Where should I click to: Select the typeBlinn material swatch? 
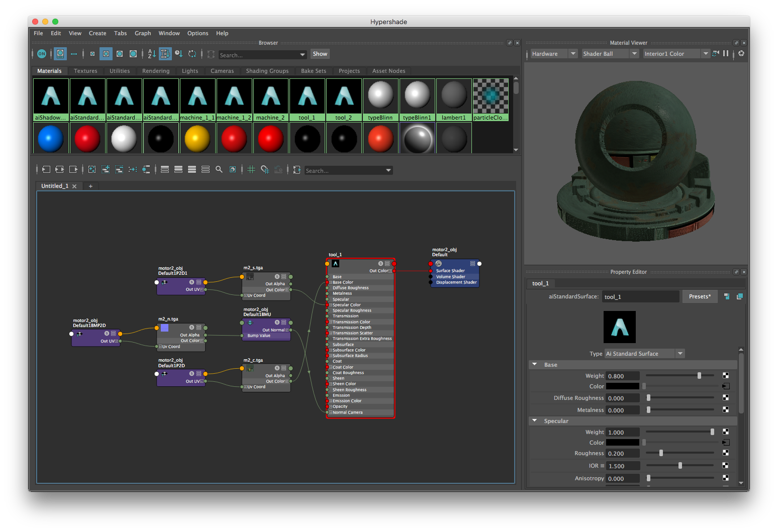click(380, 100)
